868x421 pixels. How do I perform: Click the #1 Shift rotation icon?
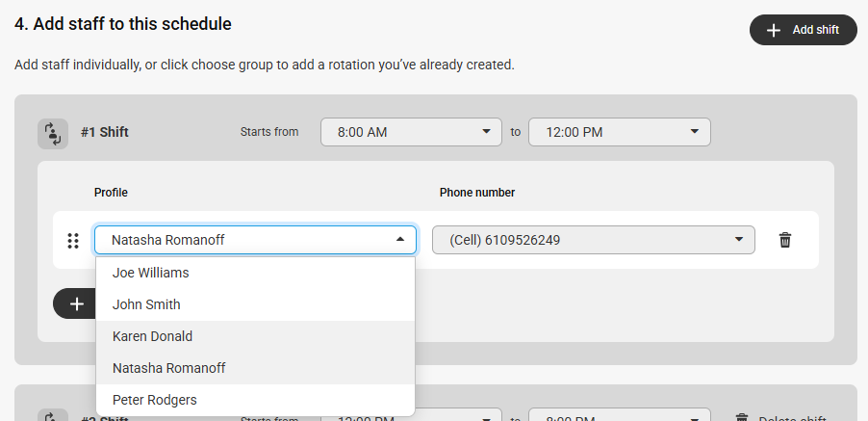tap(53, 134)
